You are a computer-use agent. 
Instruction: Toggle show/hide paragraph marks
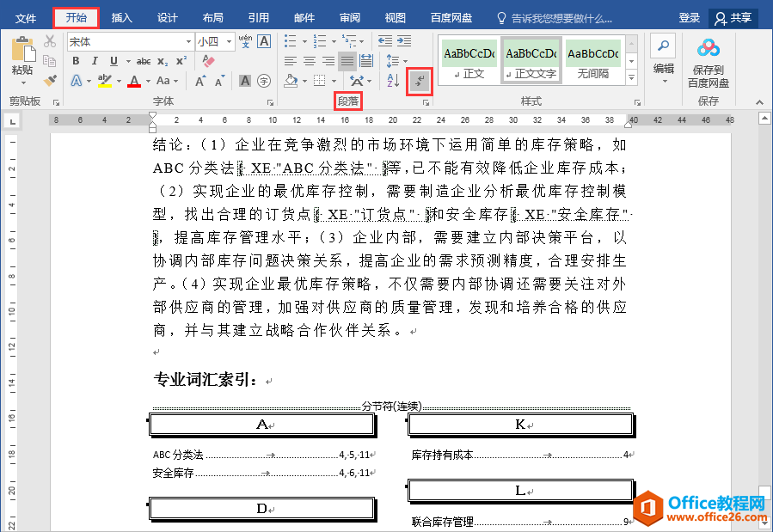pos(420,81)
